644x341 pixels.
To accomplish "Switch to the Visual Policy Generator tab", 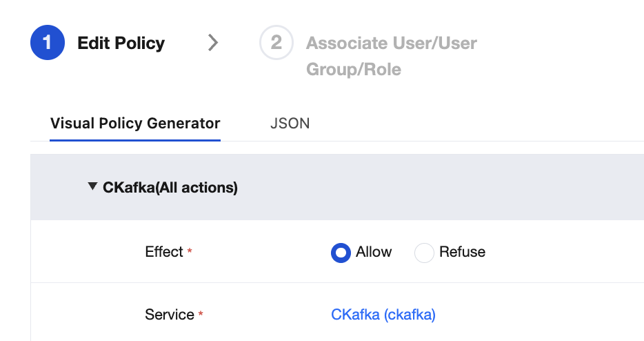I will coord(135,124).
